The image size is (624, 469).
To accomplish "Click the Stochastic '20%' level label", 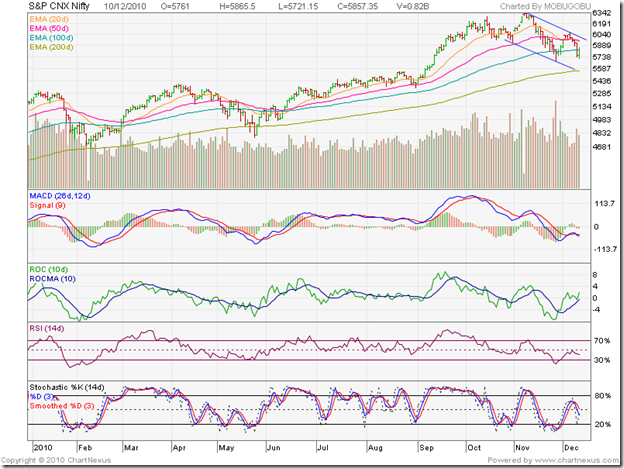I will click(x=603, y=424).
